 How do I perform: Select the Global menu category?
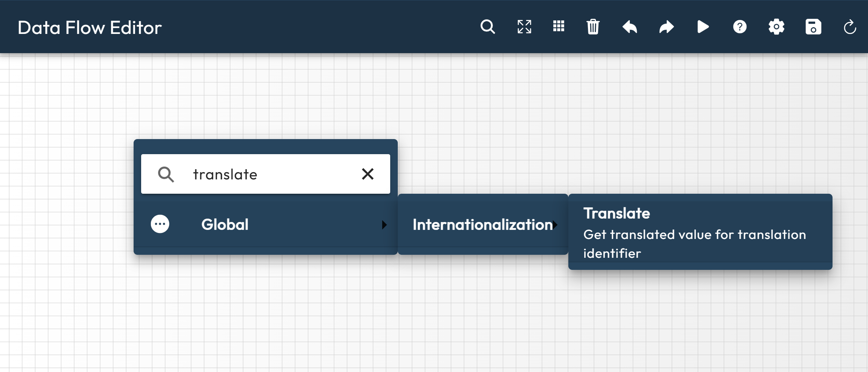(225, 225)
